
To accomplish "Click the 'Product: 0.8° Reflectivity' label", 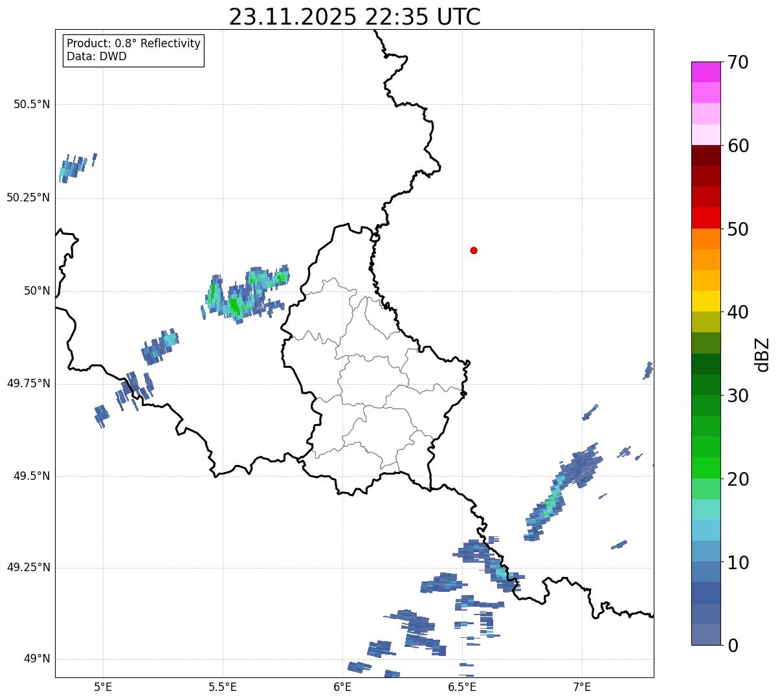I will [x=134, y=43].
